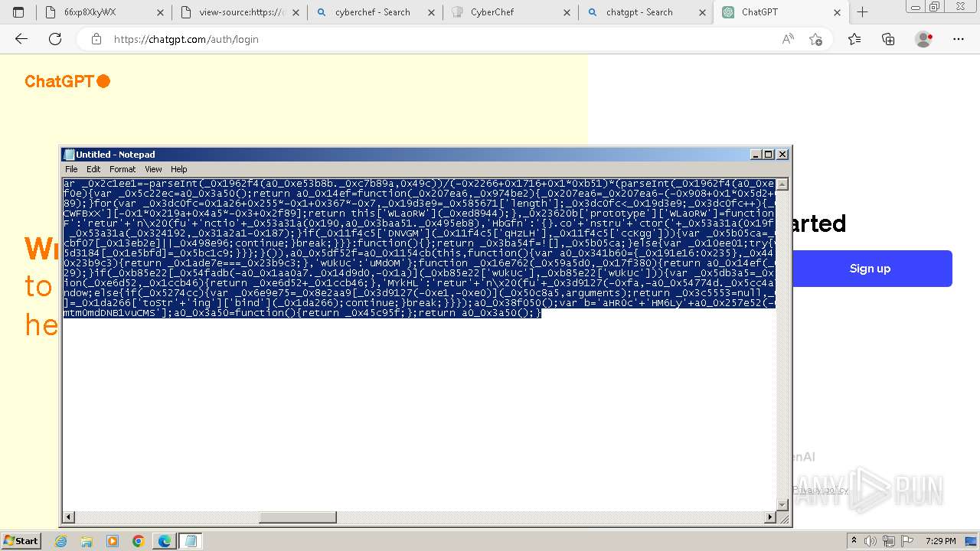Screen dimensions: 980x551
Task: Open Edge tab actions menu icon
Action: (x=18, y=12)
